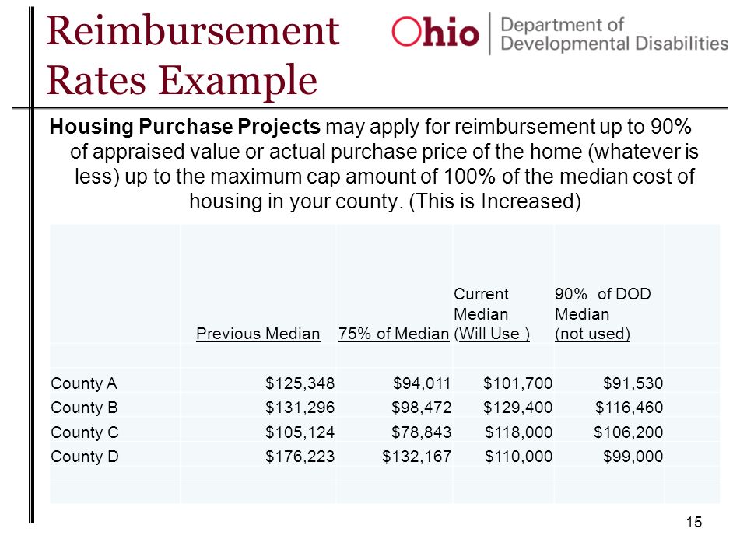This screenshot has width=747, height=560.
Task: Click the bold Housing Purchase Projects text
Action: (185, 127)
